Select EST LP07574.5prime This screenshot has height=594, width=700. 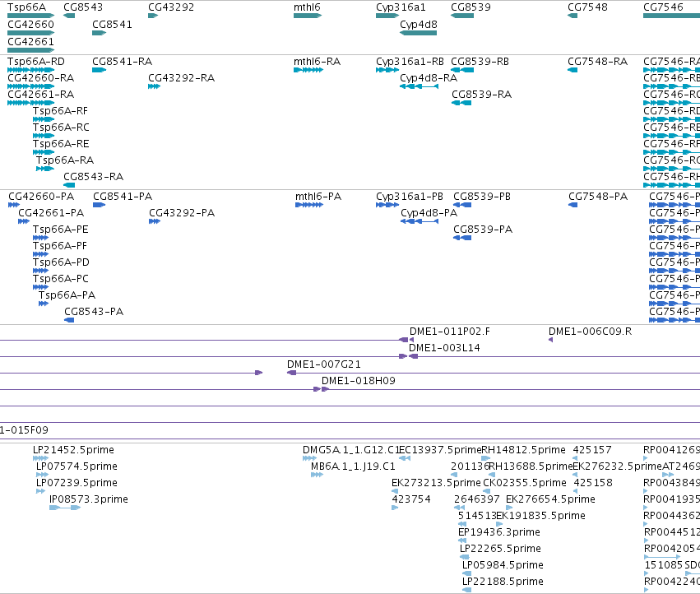[x=42, y=475]
